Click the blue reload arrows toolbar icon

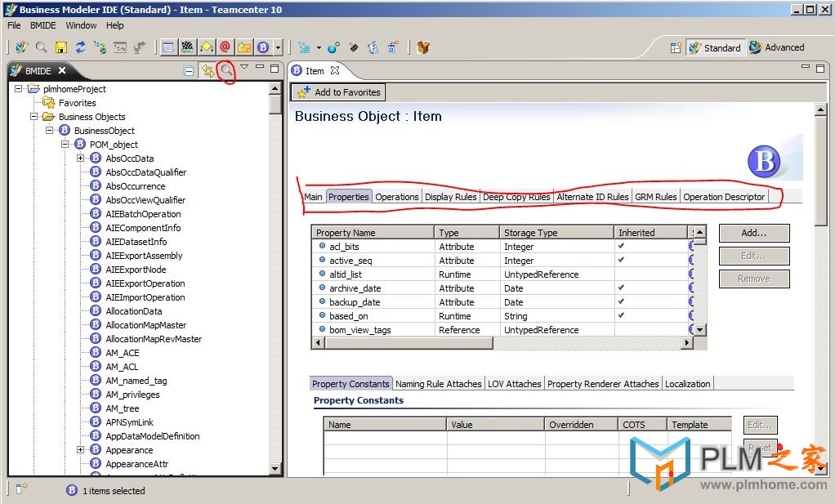[x=80, y=47]
